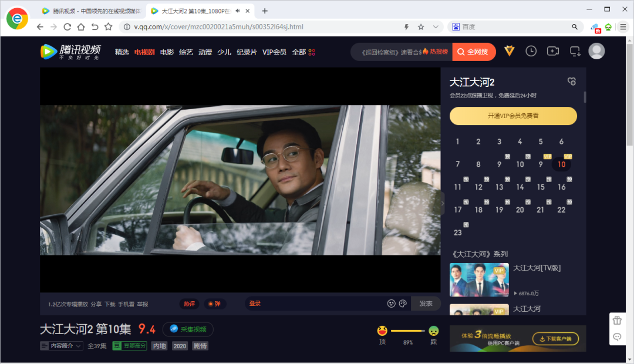The height and width of the screenshot is (364, 634).
Task: Click the danmaku style palette icon
Action: [403, 304]
